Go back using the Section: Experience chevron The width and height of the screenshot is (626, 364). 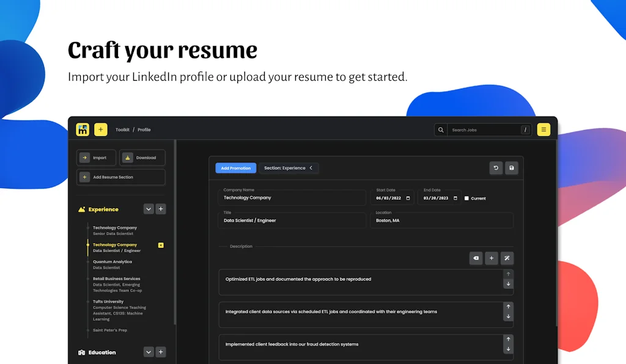[311, 167]
